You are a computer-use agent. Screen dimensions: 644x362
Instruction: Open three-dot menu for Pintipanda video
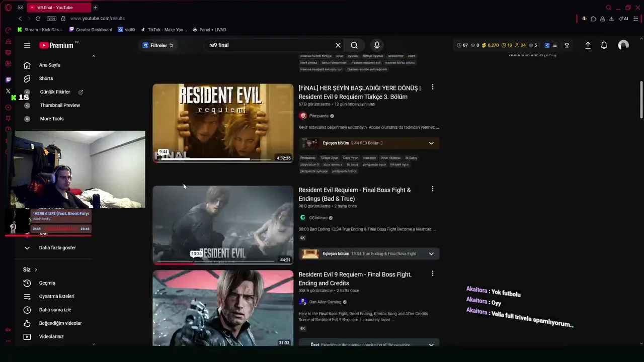(x=432, y=87)
